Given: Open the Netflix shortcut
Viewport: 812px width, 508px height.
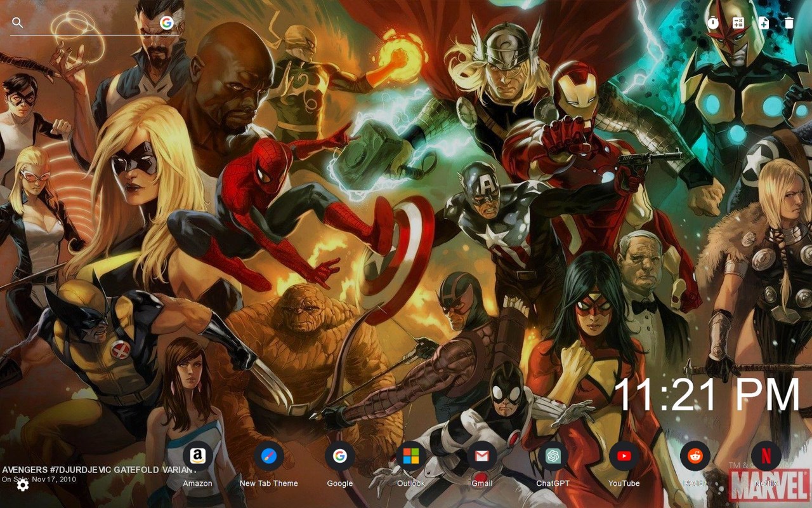Looking at the screenshot, I should point(766,456).
